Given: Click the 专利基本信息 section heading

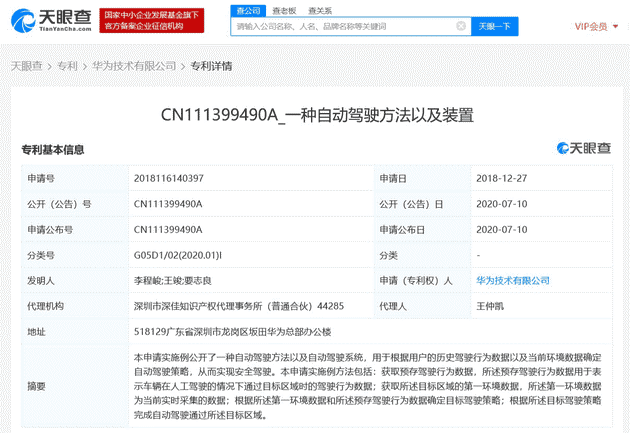Looking at the screenshot, I should tap(53, 150).
